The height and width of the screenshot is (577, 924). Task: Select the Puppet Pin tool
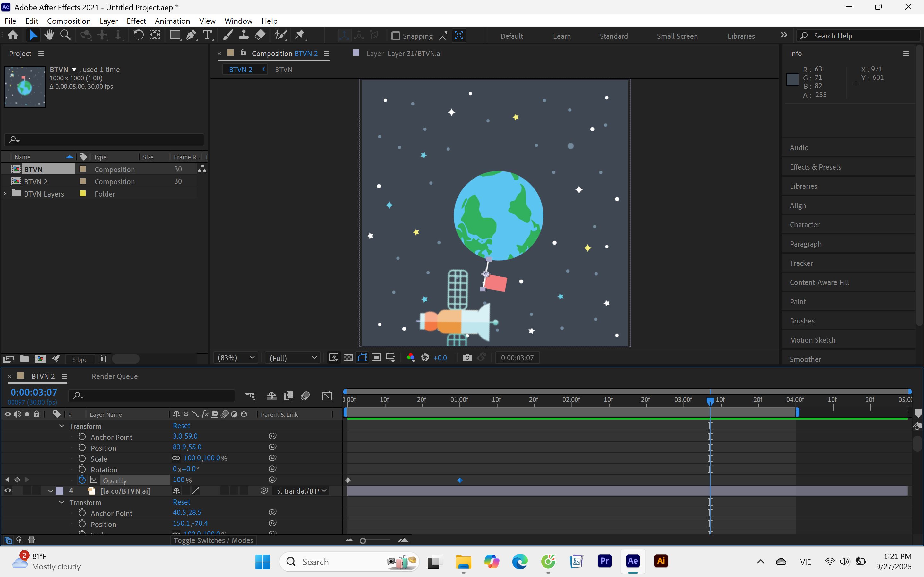click(x=301, y=36)
